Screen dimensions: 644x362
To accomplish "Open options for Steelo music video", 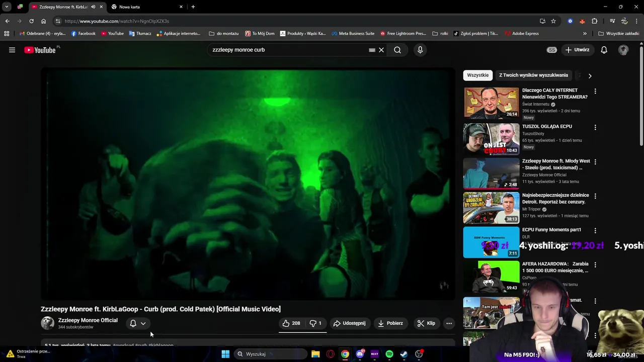I will (595, 162).
